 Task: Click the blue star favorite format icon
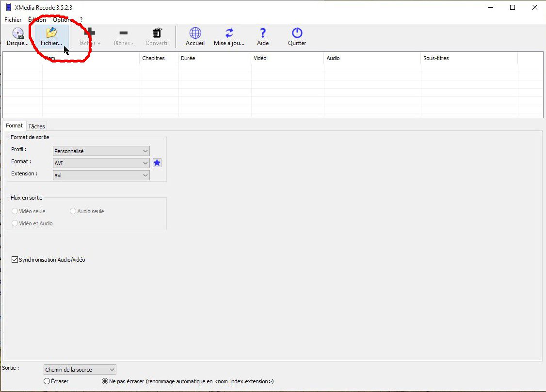[x=157, y=163]
